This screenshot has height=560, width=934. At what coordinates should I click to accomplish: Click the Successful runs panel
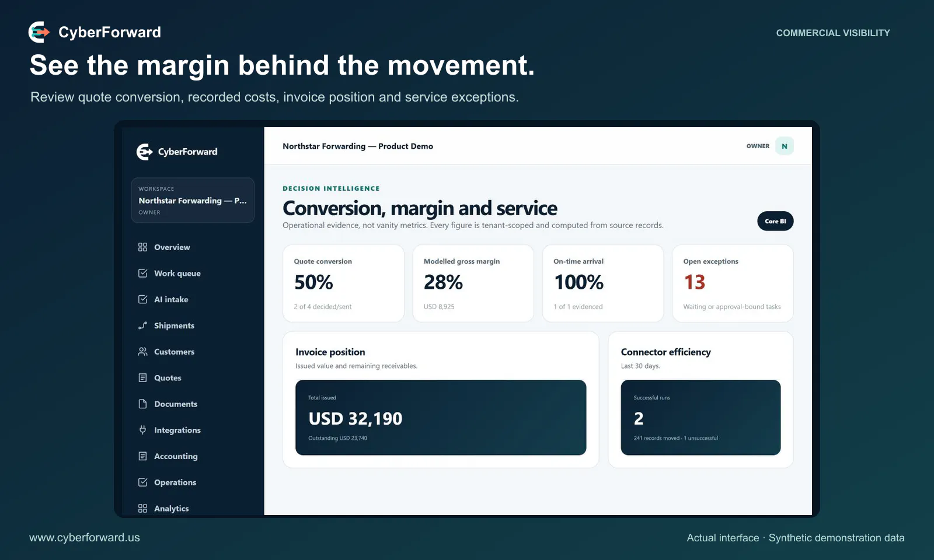click(700, 418)
